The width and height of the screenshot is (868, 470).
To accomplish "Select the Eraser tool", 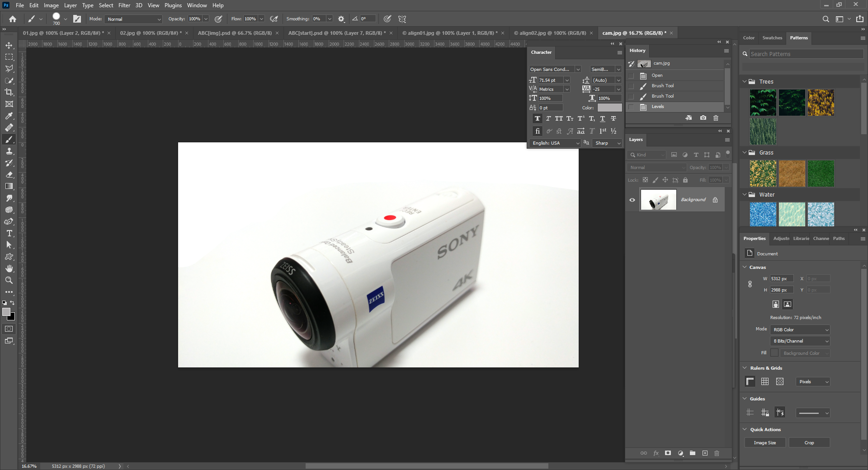I will 9,174.
